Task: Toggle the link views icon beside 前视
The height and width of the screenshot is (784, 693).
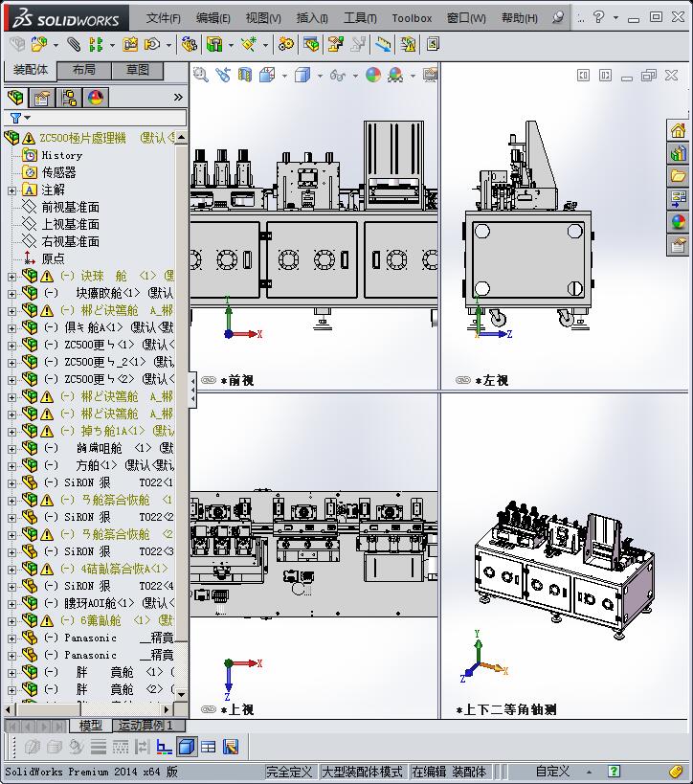Action: pyautogui.click(x=208, y=380)
